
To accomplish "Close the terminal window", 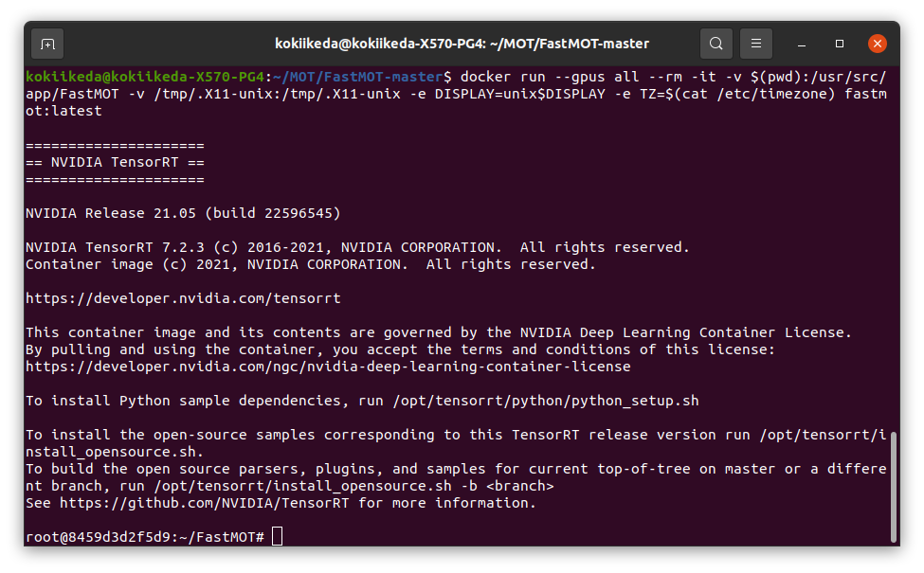I will tap(877, 44).
